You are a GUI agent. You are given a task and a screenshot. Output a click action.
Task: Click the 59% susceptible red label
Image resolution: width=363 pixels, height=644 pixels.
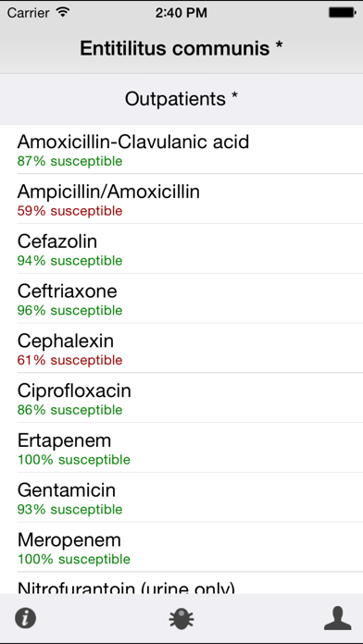click(69, 211)
